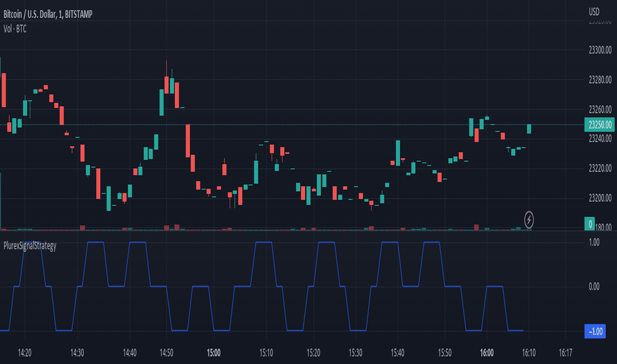The width and height of the screenshot is (617, 364).
Task: Click the PlurexSignalStrategy indicator label
Action: [x=30, y=246]
